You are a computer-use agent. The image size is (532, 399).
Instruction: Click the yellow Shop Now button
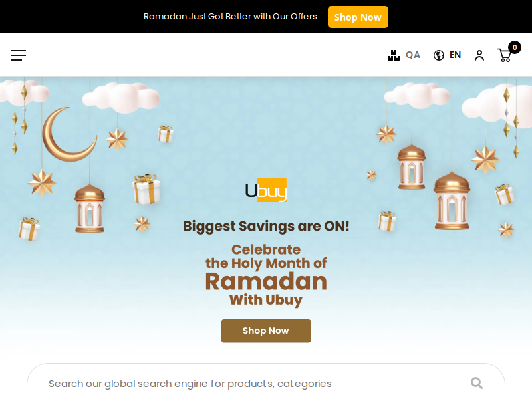[x=358, y=17]
